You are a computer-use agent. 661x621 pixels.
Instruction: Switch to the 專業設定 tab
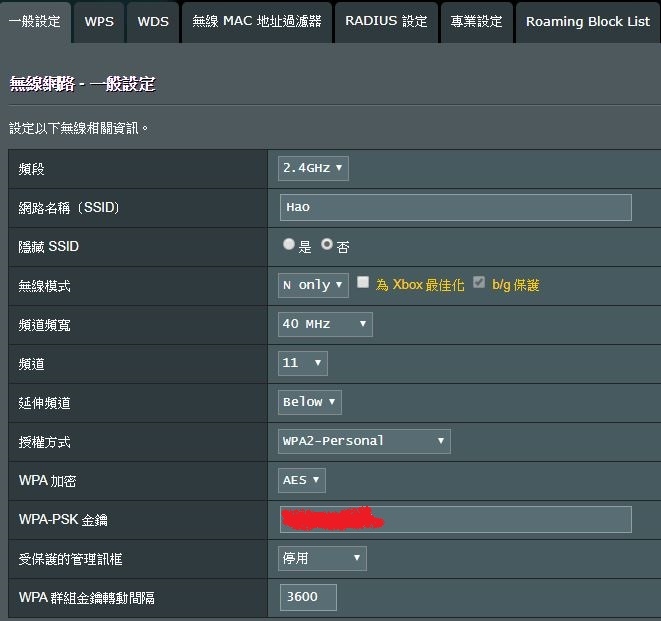(x=476, y=22)
